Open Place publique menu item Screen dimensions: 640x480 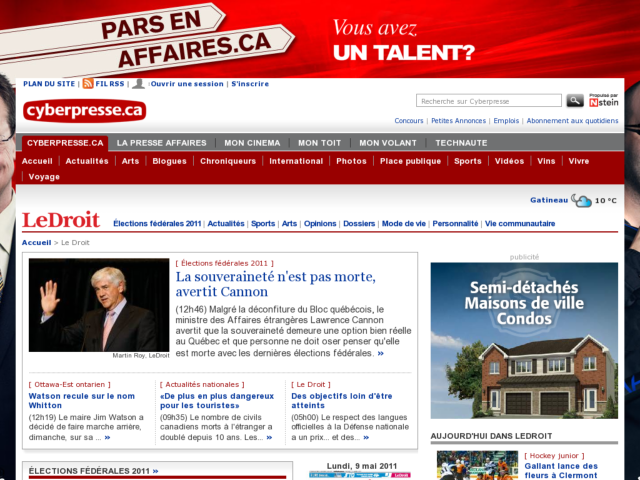[x=410, y=161]
